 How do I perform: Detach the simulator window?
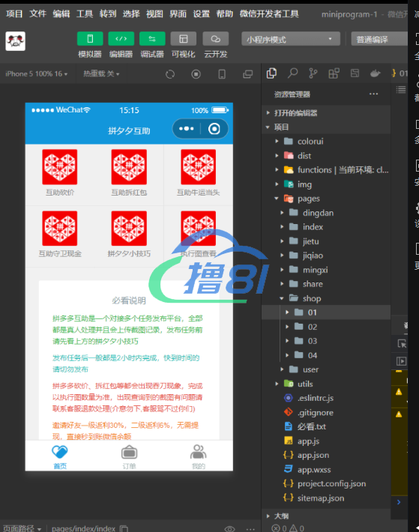click(x=248, y=74)
